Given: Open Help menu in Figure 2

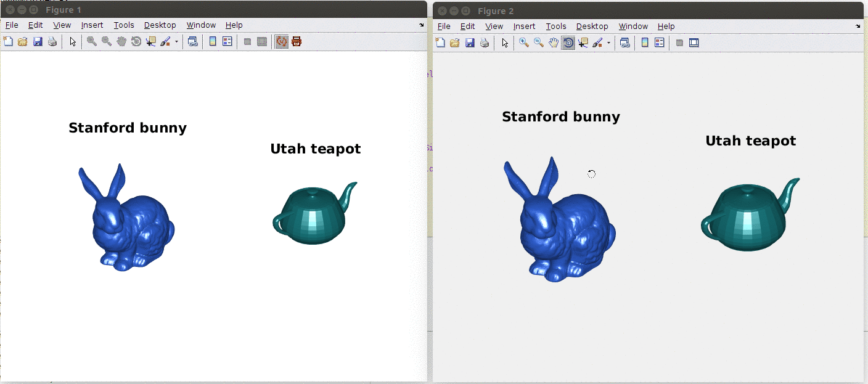Looking at the screenshot, I should (x=666, y=27).
